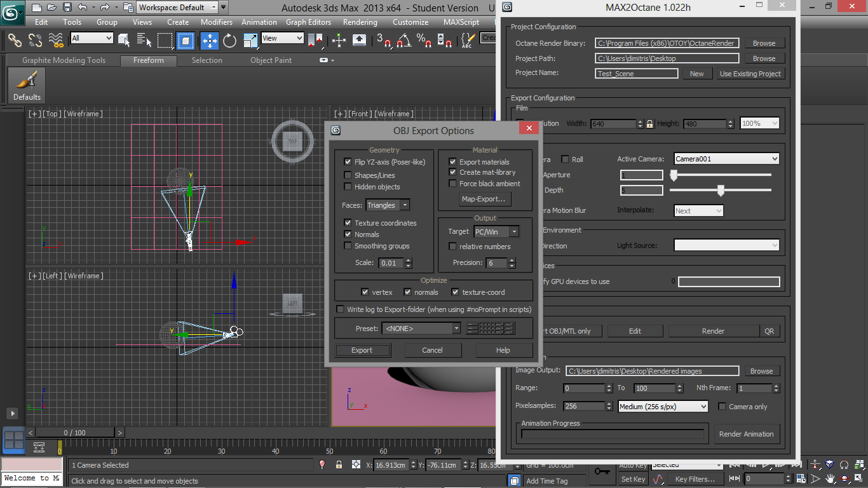Click the Open Mini Curve Editor icon
This screenshot has height=488, width=868.
click(39, 447)
